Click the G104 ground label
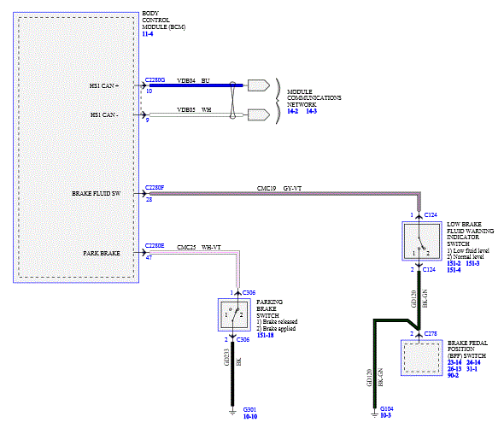The height and width of the screenshot is (434, 504). (387, 408)
